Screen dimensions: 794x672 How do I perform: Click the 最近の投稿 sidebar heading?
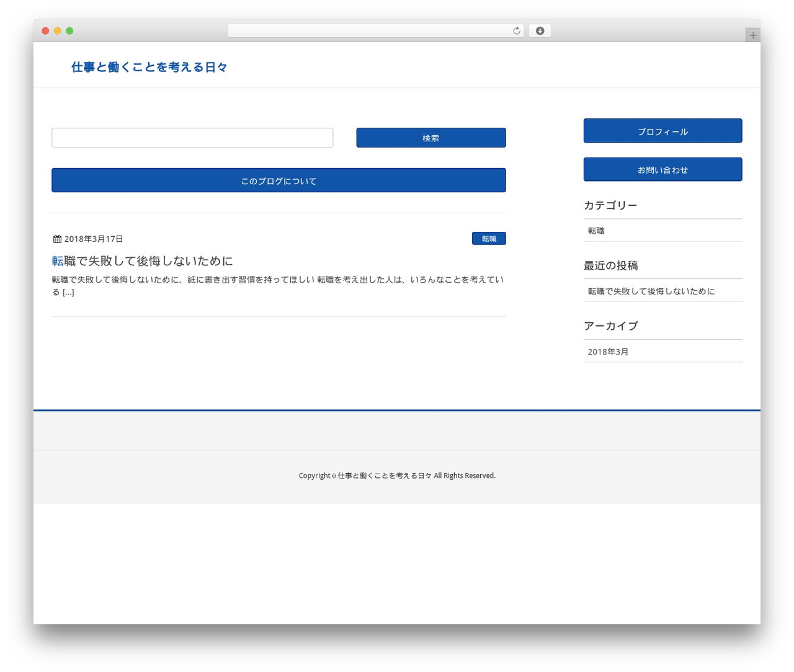click(610, 265)
